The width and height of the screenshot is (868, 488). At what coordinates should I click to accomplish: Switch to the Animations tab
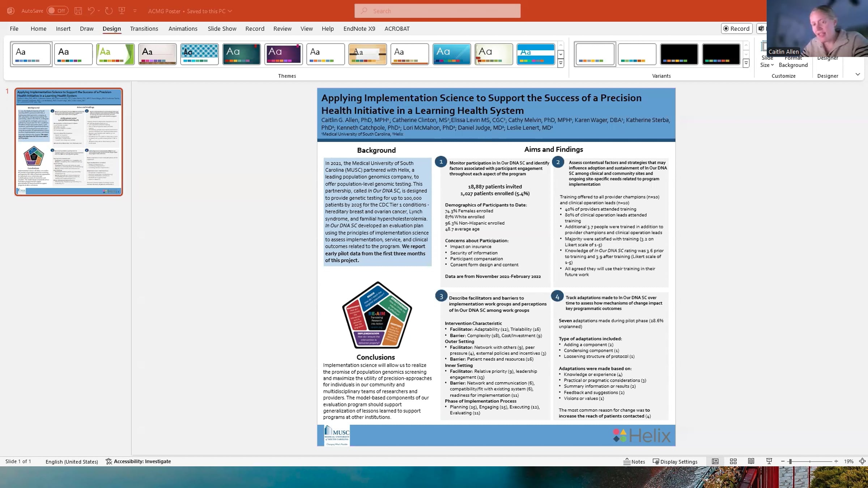(183, 29)
